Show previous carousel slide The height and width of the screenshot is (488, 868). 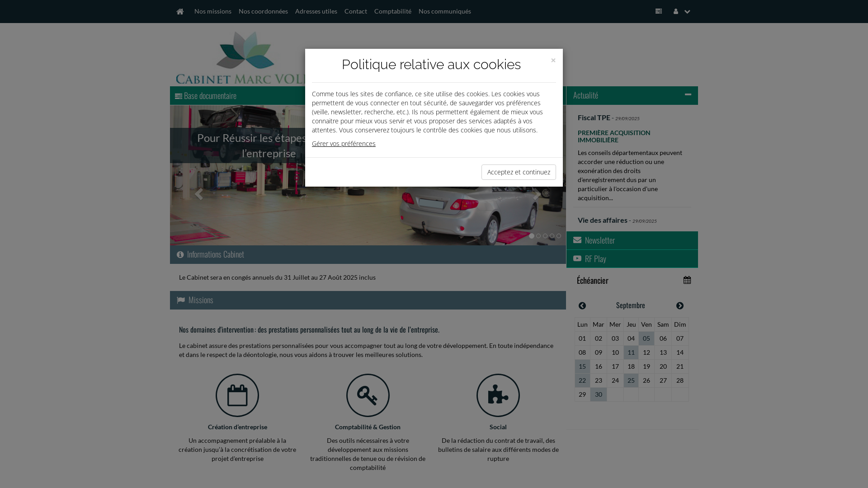coord(198,194)
